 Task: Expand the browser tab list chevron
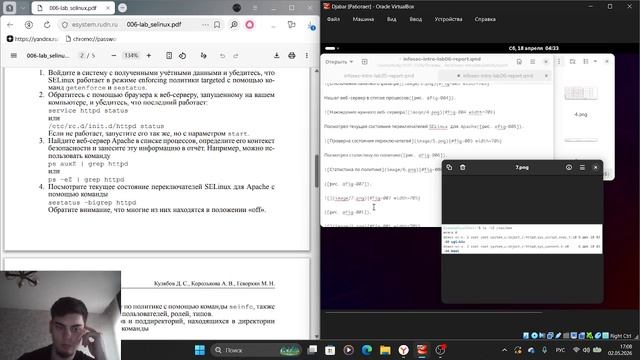[23, 8]
